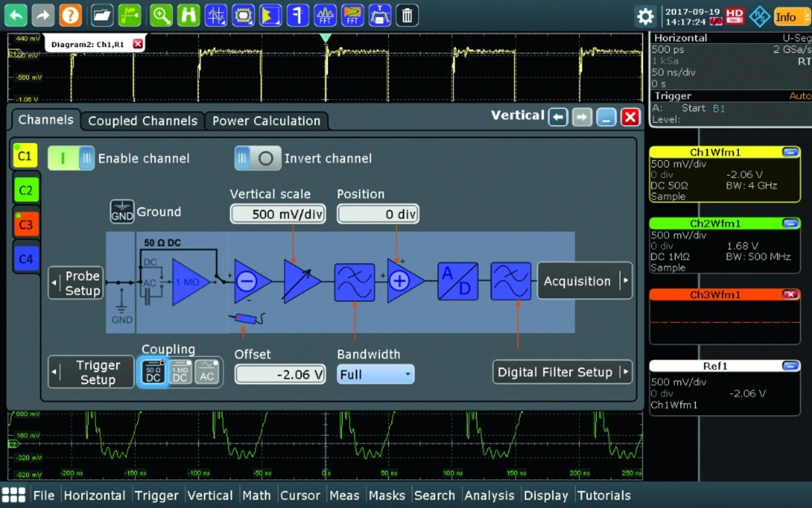
Task: Open Probe Setup dialog
Action: tap(76, 283)
